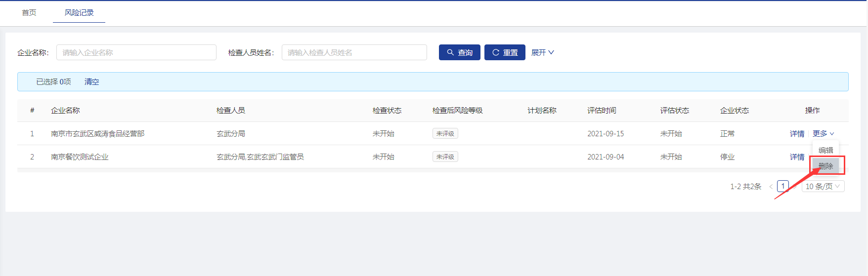Open 更多 dropdown in first row

pos(823,133)
